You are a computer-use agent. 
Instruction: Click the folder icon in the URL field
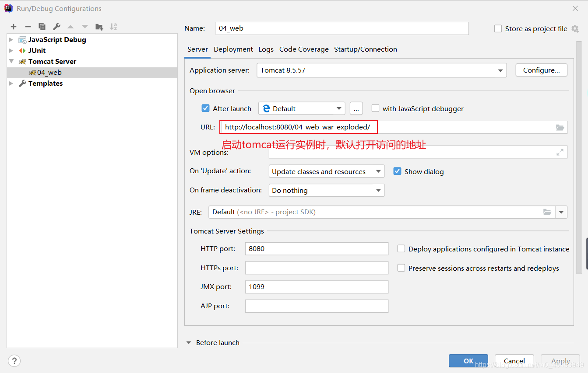(560, 127)
